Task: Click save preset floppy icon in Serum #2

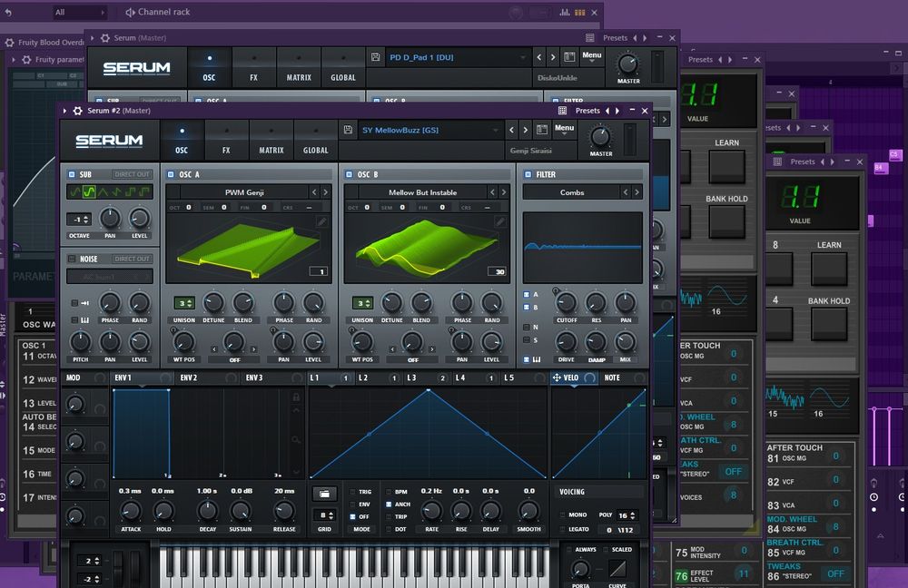Action: click(x=348, y=131)
